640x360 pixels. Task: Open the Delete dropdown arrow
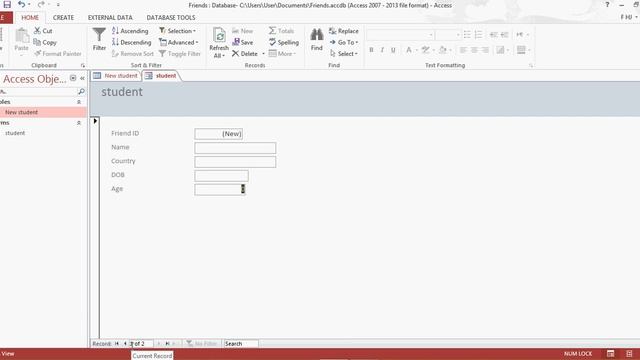[x=263, y=54]
